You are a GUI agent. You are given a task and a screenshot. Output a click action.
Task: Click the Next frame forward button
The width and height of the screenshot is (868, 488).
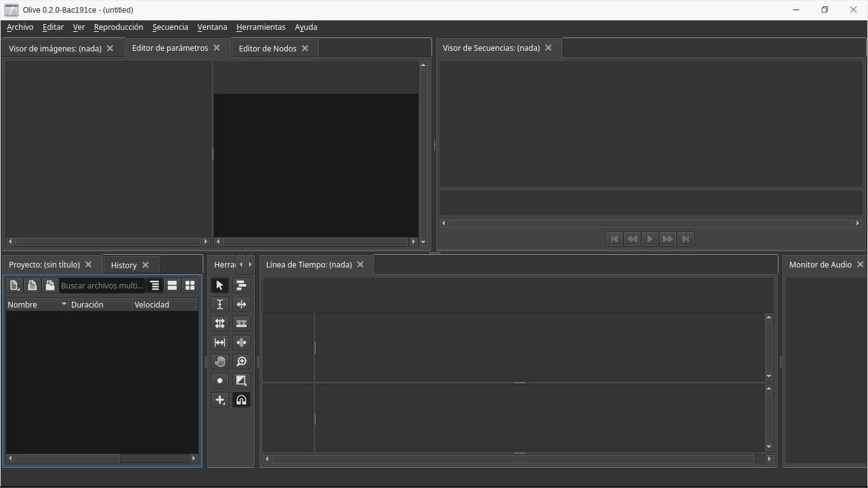pyautogui.click(x=667, y=239)
